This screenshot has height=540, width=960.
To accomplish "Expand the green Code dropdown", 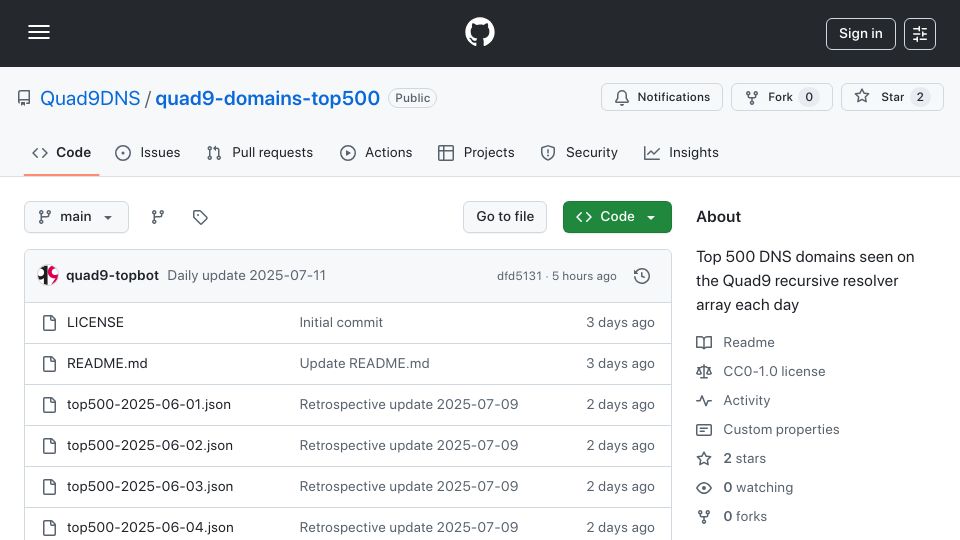I will [617, 217].
